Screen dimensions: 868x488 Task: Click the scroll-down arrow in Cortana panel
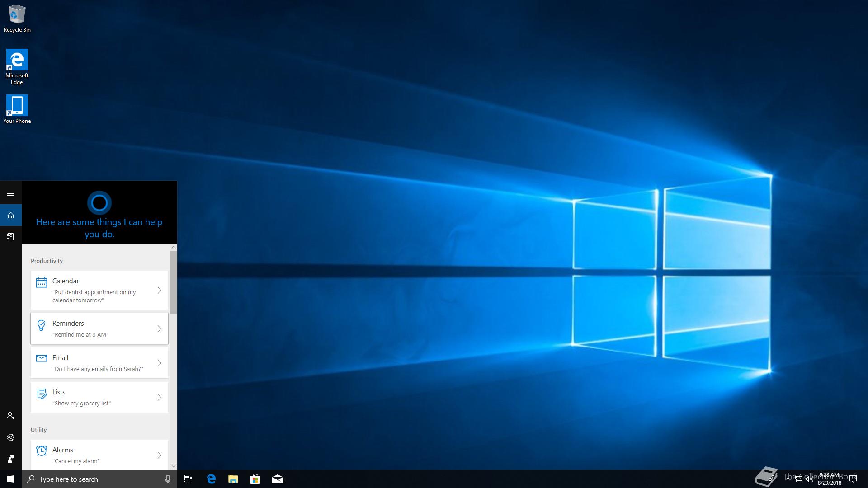tap(174, 466)
